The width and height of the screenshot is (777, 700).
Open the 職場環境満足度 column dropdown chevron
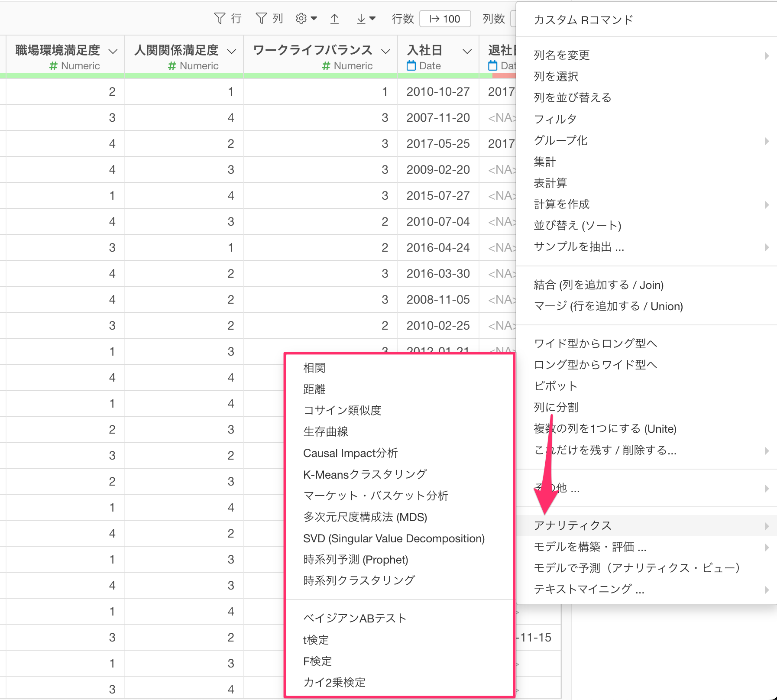pyautogui.click(x=113, y=52)
